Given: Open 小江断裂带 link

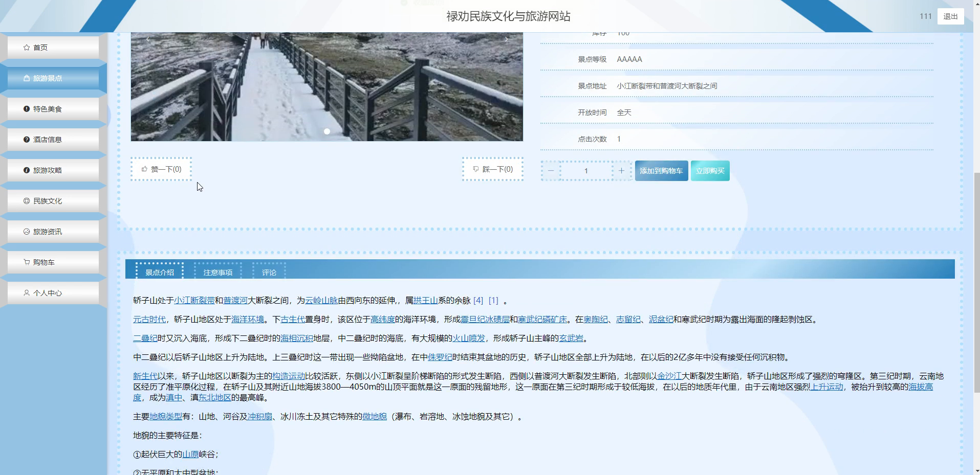Looking at the screenshot, I should [x=194, y=301].
